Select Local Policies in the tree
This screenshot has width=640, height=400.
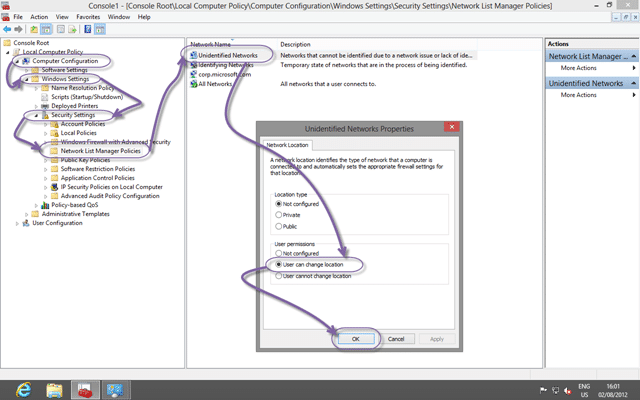[x=79, y=133]
